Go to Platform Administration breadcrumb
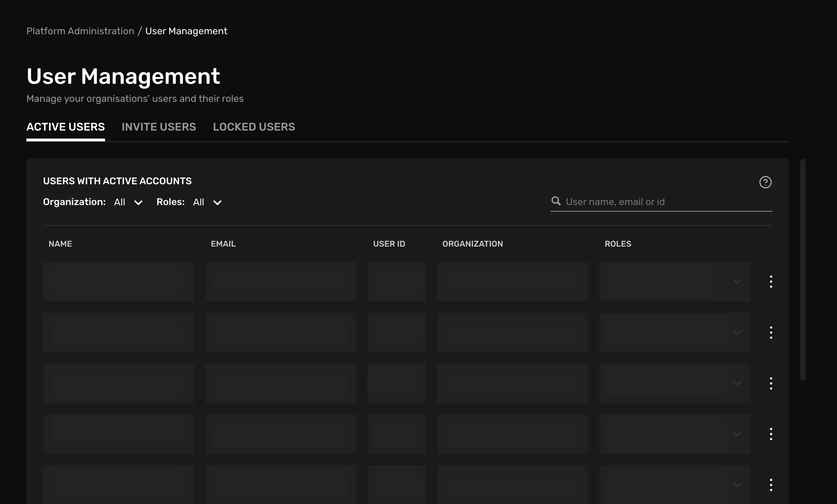 tap(80, 31)
